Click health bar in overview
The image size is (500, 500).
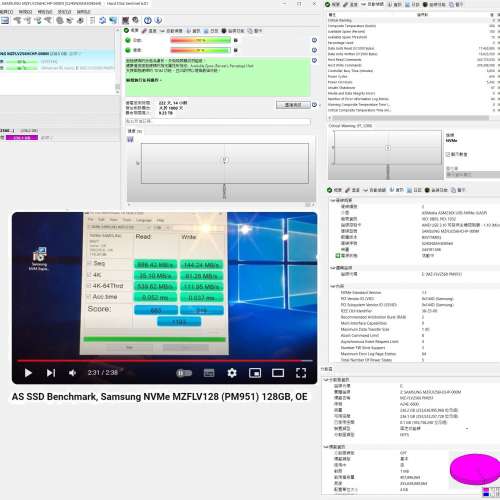[x=200, y=40]
